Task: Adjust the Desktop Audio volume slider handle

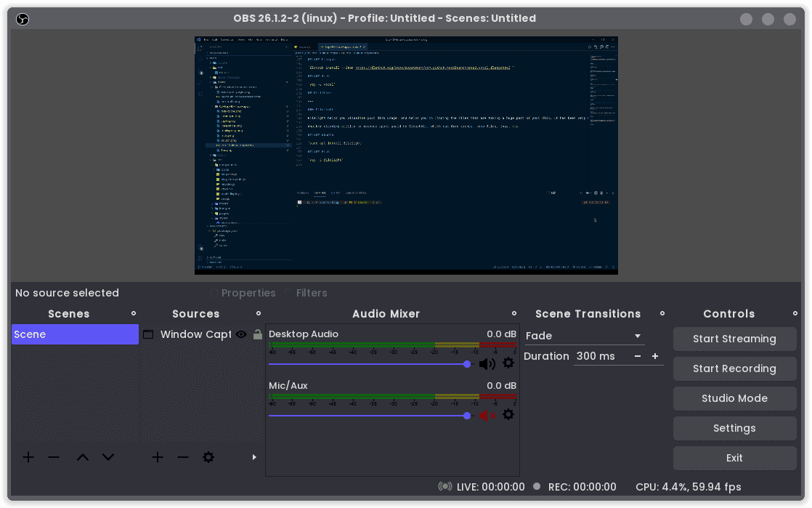Action: 467,364
